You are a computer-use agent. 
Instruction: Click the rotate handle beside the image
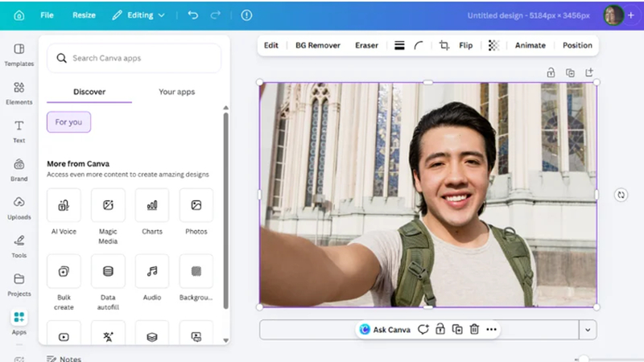(x=621, y=195)
